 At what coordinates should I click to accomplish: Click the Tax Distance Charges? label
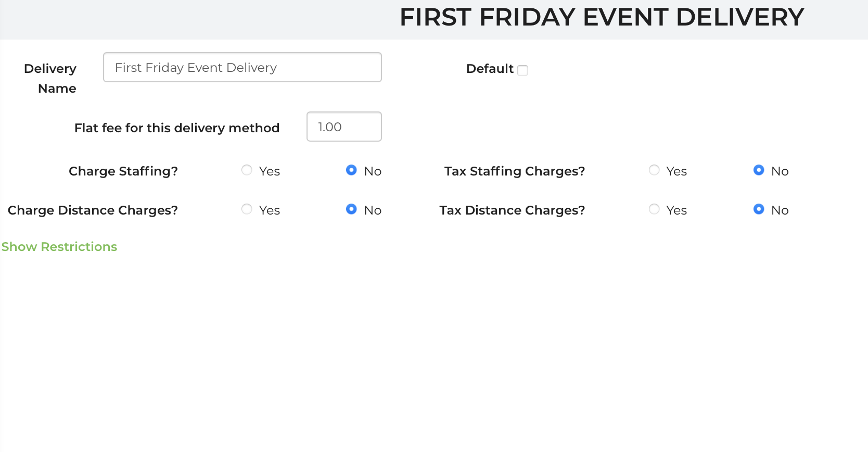coord(512,210)
